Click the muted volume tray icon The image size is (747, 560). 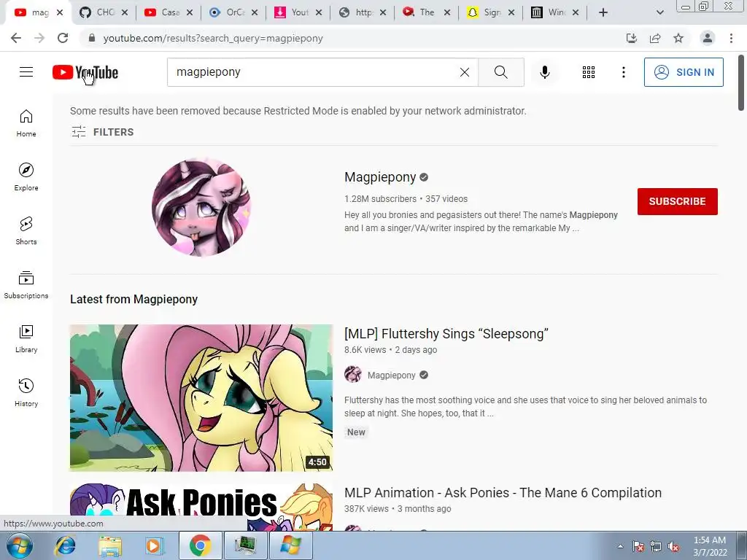pyautogui.click(x=673, y=547)
